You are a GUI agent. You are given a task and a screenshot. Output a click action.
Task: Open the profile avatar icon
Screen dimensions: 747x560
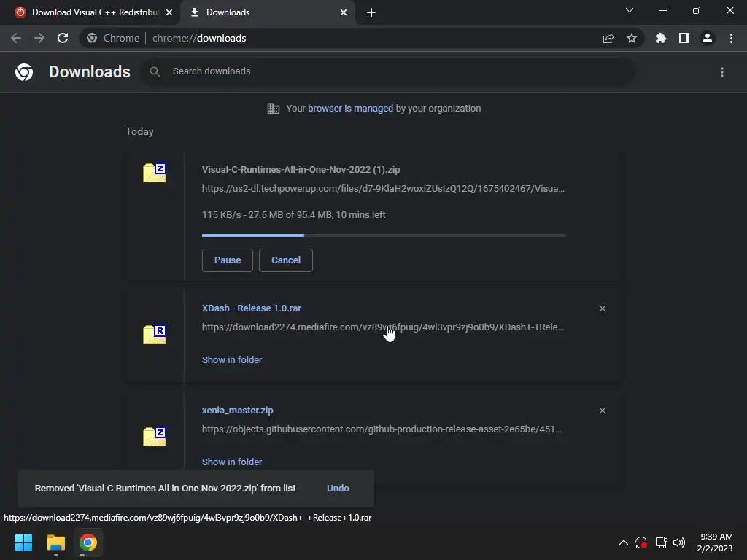coord(708,38)
